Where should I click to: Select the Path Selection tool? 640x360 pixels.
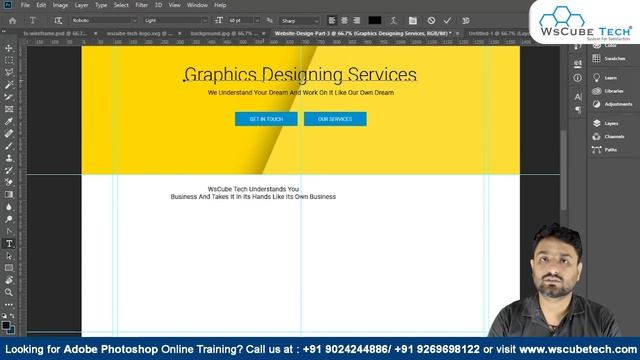click(x=9, y=256)
